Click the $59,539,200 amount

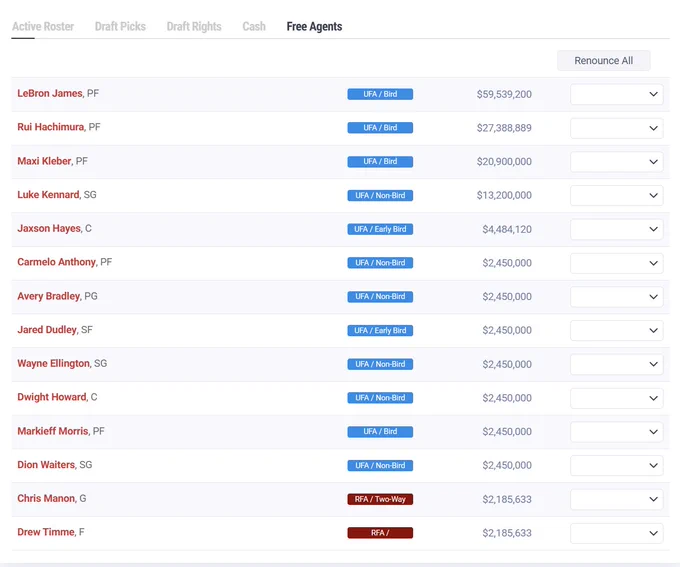(504, 94)
